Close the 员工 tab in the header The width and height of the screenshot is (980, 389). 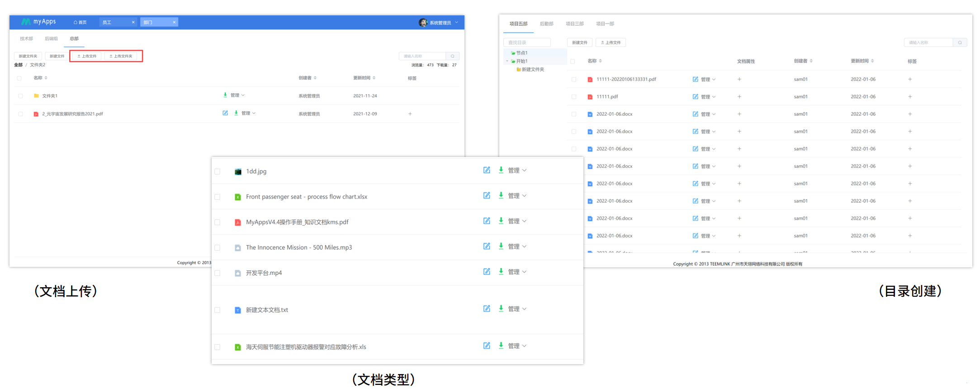pos(133,22)
